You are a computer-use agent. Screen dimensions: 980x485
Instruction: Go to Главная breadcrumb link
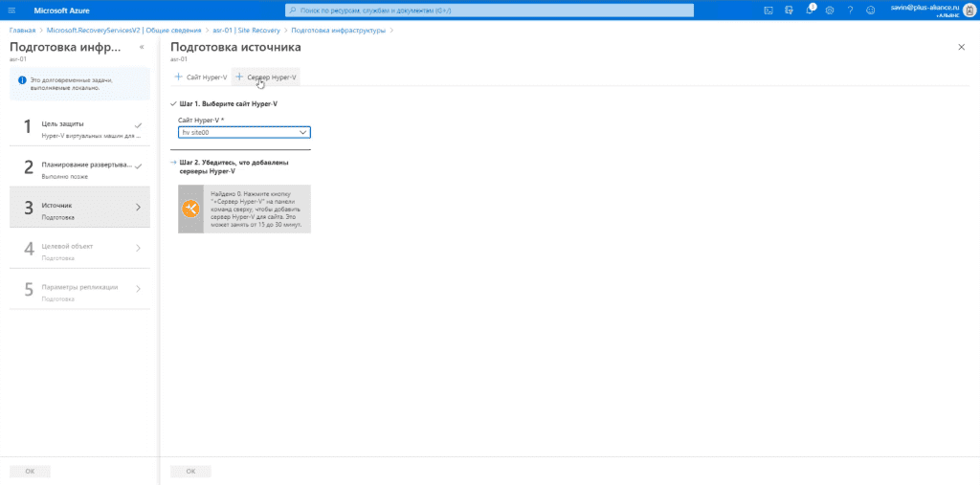22,30
